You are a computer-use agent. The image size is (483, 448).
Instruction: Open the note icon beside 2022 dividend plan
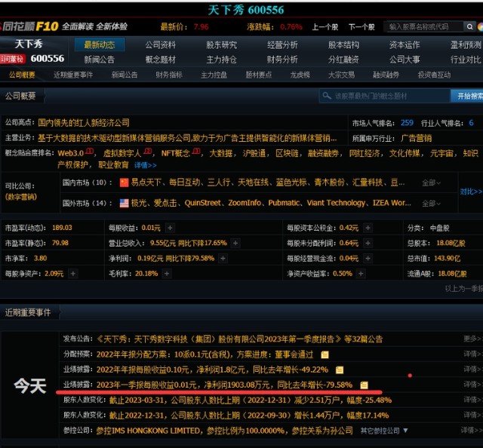325,354
